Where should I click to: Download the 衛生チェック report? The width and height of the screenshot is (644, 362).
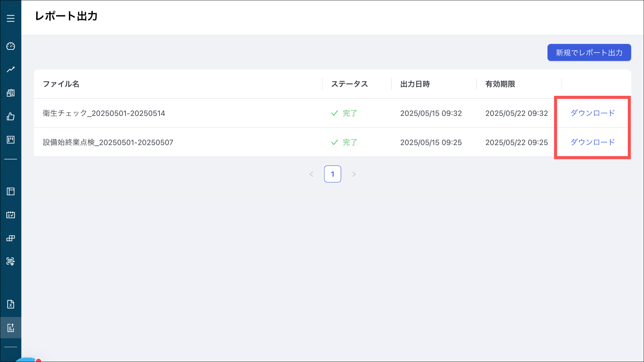[x=592, y=113]
